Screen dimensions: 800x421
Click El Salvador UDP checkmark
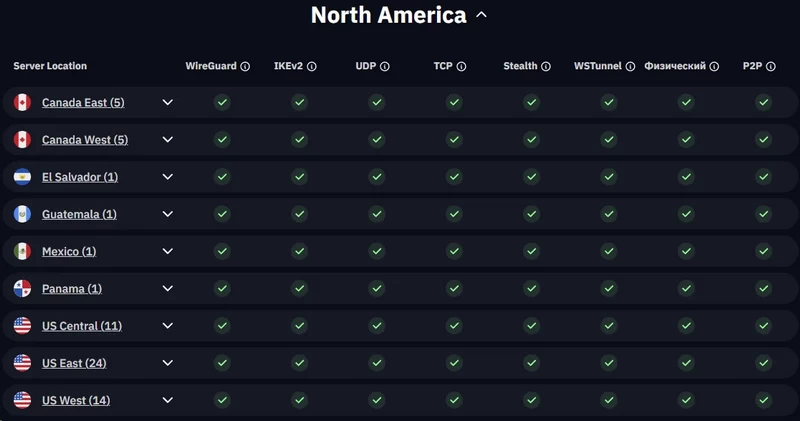coord(377,177)
